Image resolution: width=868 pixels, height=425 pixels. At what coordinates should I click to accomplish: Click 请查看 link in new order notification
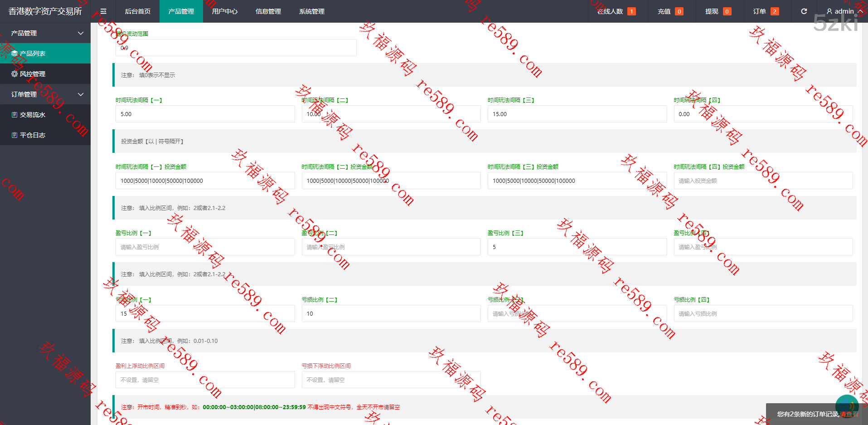coord(849,414)
